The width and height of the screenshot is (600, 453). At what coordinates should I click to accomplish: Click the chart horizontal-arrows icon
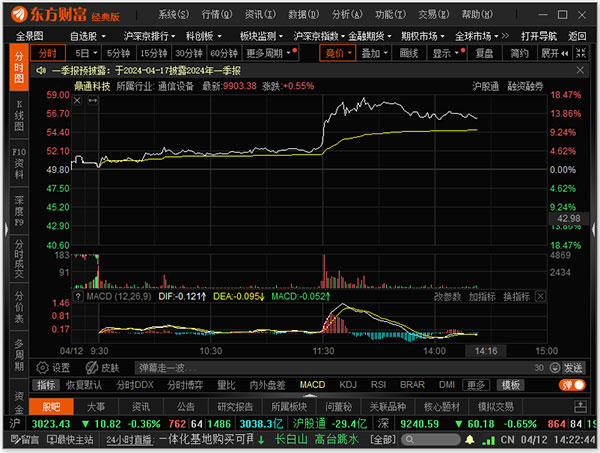click(x=93, y=100)
